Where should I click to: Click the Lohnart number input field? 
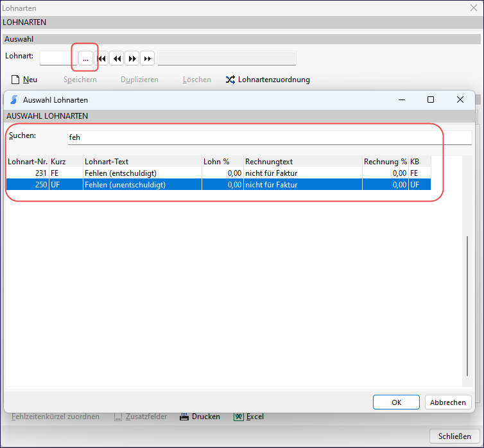coord(58,58)
